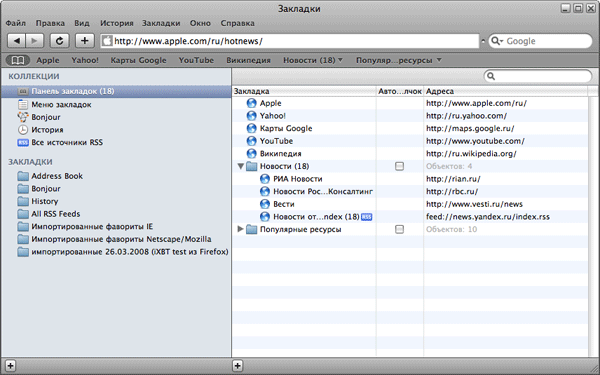600x375 pixels.
Task: Open the Правка menu
Action: [50, 23]
